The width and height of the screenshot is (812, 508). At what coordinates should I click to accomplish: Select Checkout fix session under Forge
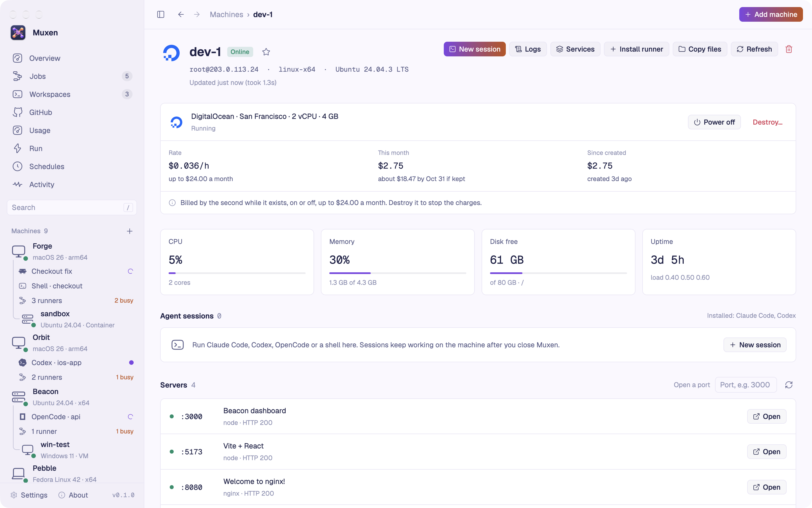pyautogui.click(x=75, y=271)
